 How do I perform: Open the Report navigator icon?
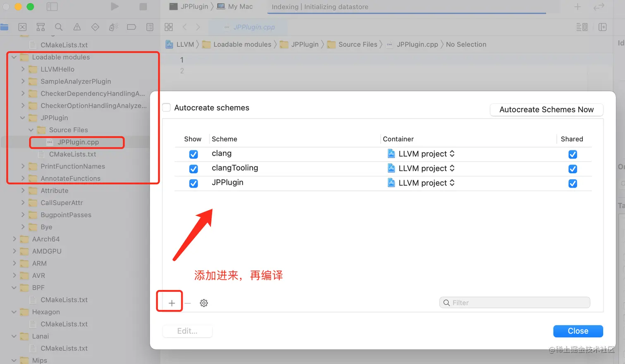(150, 27)
